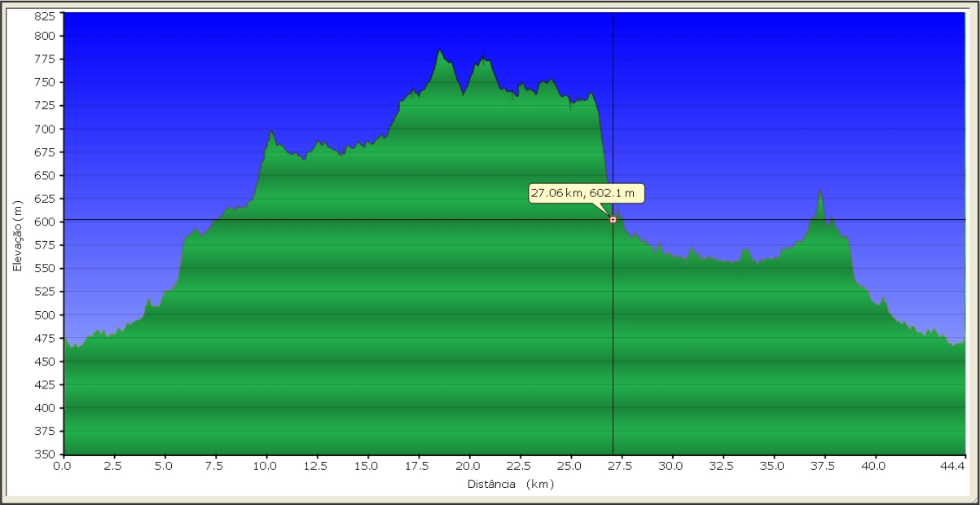
Task: Select the 575 elevation axis label
Action: point(45,245)
